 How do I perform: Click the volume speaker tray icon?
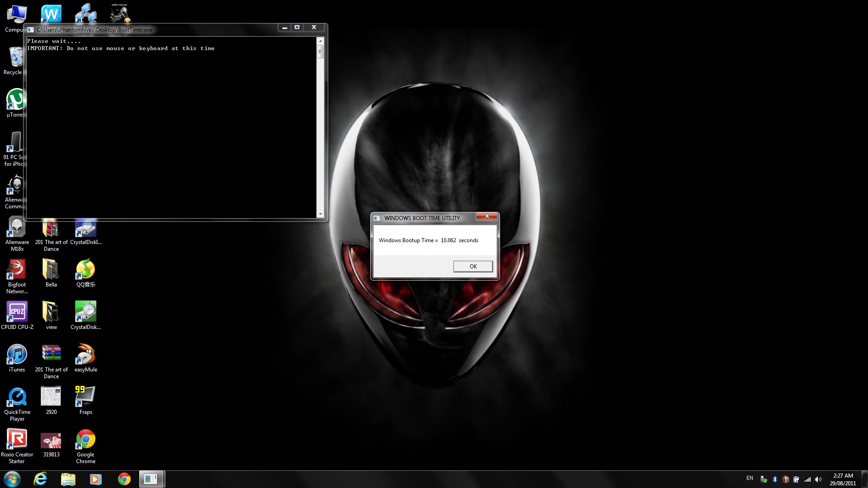coord(818,479)
